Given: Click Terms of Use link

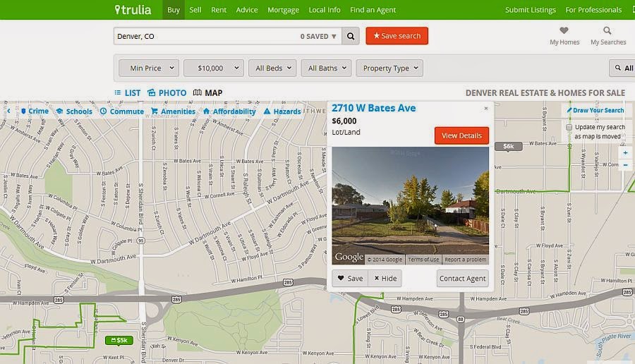Looking at the screenshot, I should click(423, 260).
